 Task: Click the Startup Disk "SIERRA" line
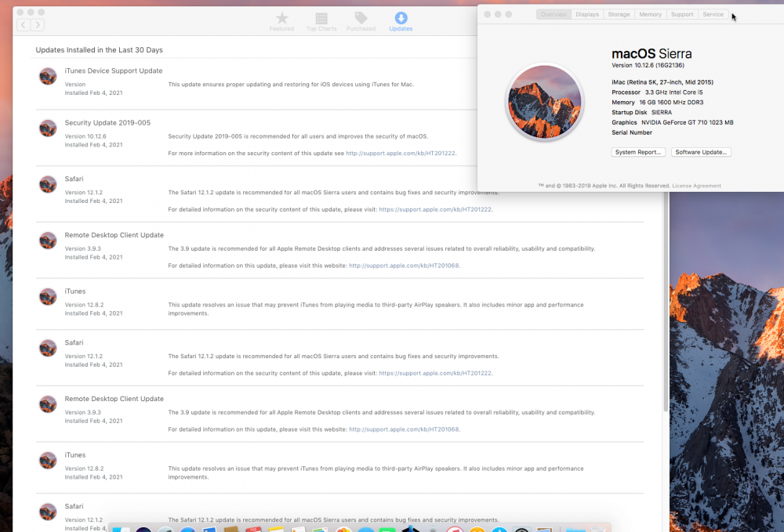pyautogui.click(x=641, y=112)
